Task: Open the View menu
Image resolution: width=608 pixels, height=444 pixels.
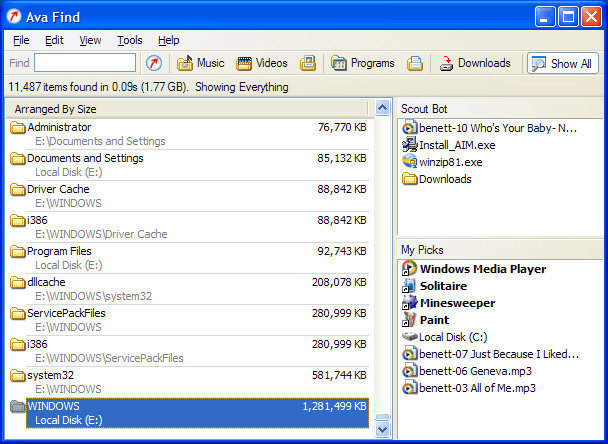Action: click(x=90, y=40)
